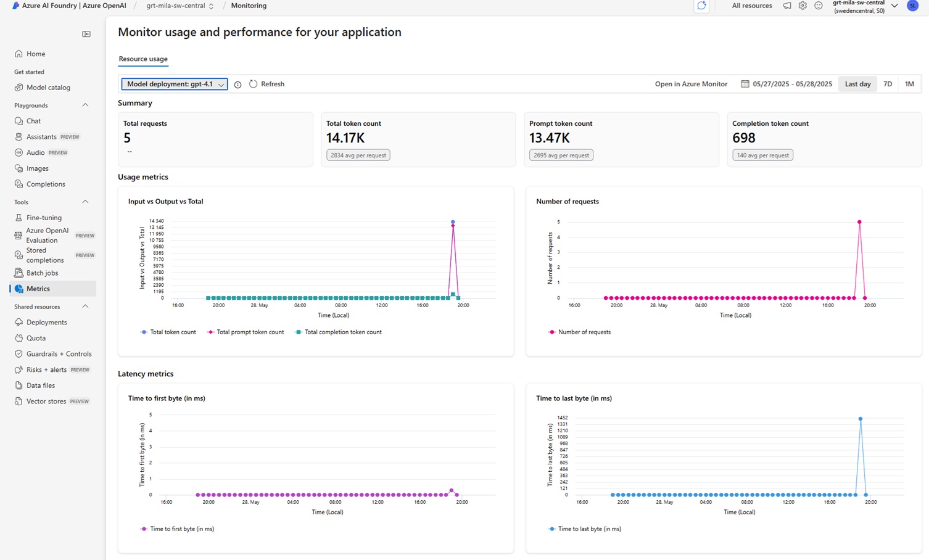Collapse the left sidebar panel icon
The height and width of the screenshot is (560, 929).
[86, 34]
